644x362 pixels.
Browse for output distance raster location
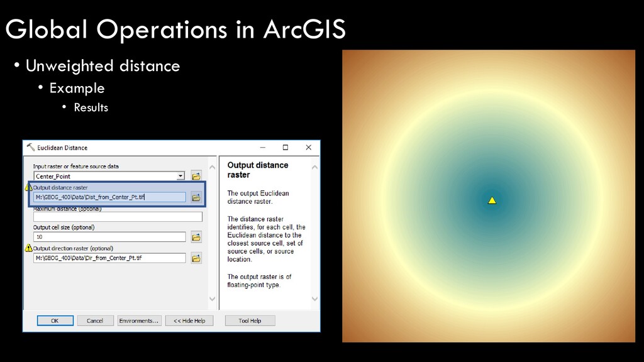click(196, 197)
